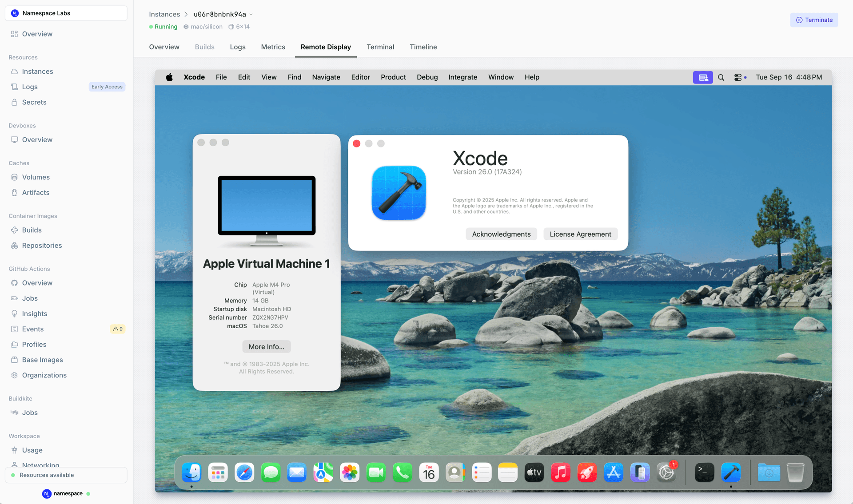
Task: Open Terminal from the Dock
Action: 704,472
